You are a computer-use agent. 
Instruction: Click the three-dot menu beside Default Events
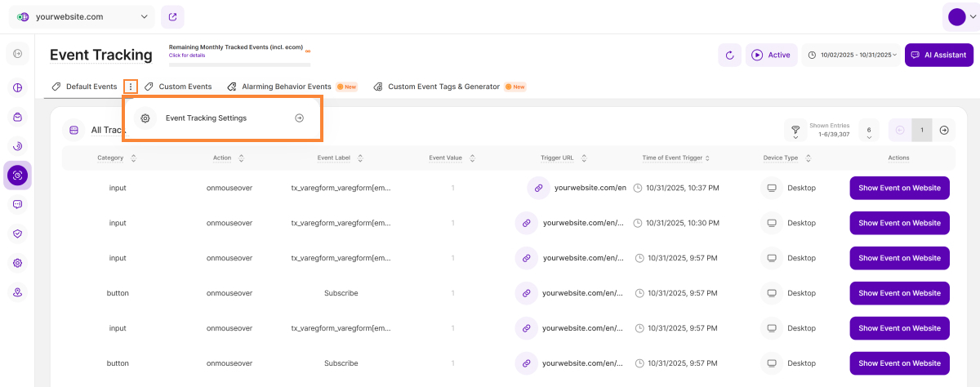click(131, 87)
